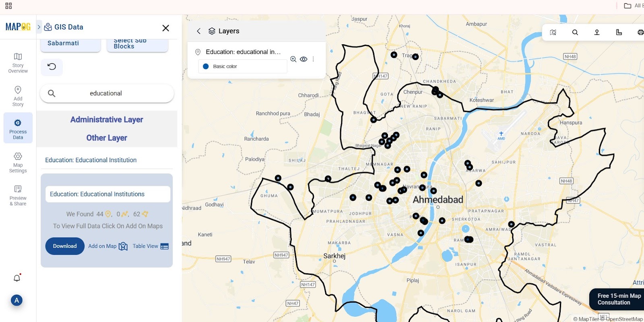Click the airport AMD marker on the map

pos(501,135)
